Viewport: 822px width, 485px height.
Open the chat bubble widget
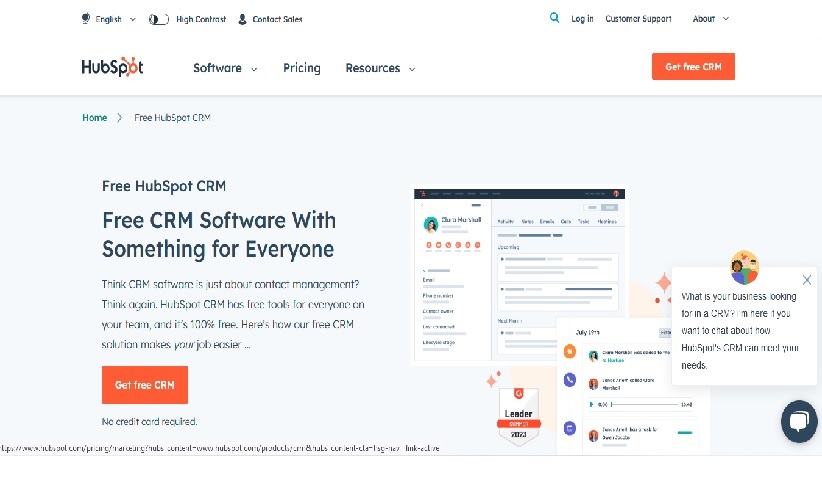click(799, 421)
